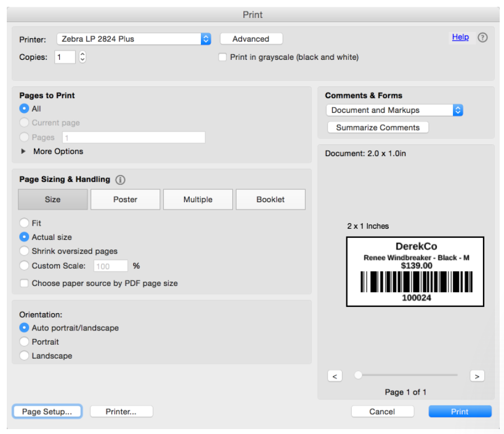
Task: Select the Multiple sizing tab
Action: (x=198, y=200)
